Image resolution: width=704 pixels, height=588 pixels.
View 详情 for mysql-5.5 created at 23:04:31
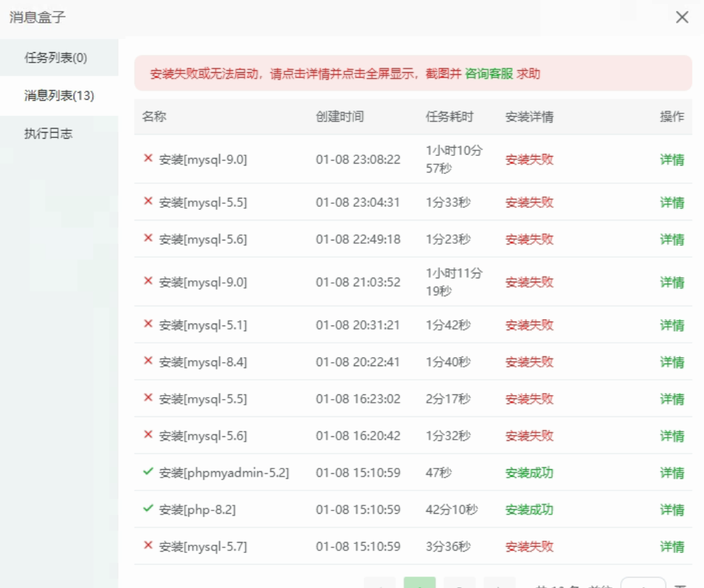point(672,203)
